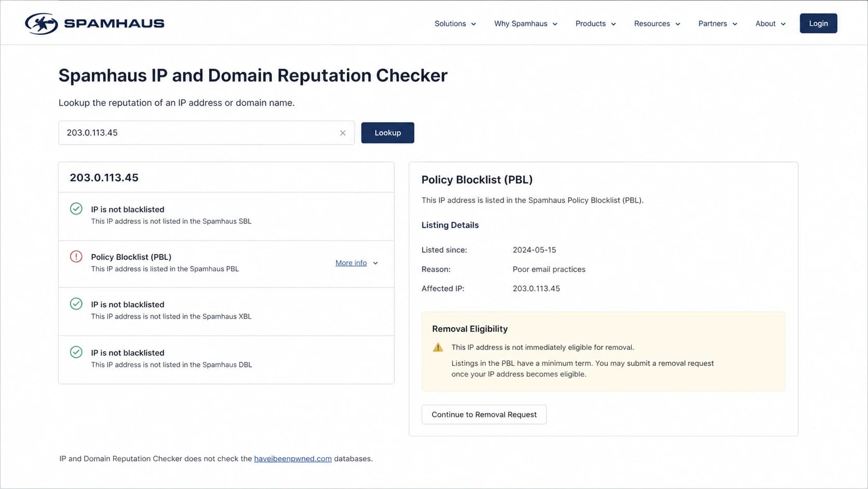Click red alert icon for Policy Blocklist row

pyautogui.click(x=76, y=256)
